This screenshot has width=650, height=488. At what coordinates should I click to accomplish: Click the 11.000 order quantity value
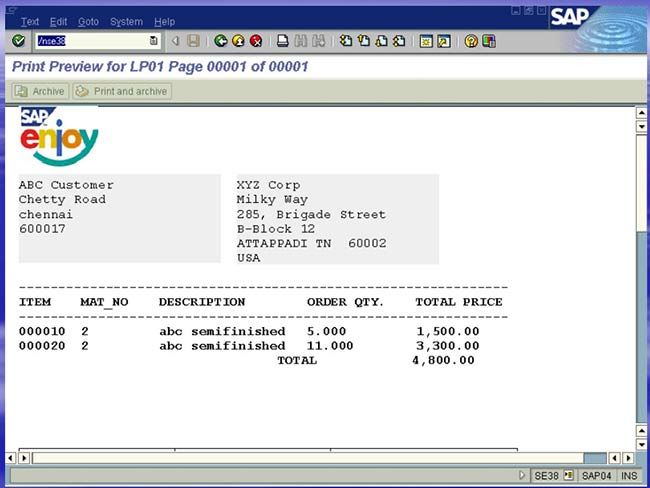coord(330,346)
